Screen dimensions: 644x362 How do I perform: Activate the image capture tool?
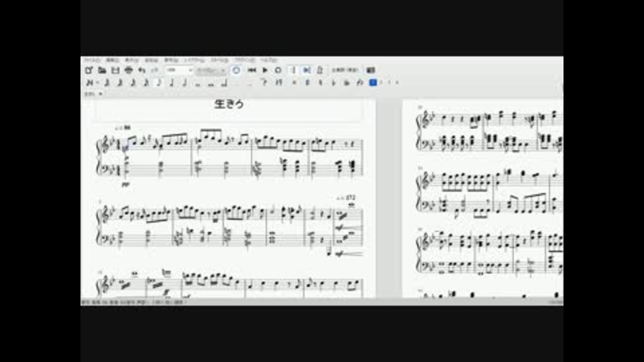370,70
